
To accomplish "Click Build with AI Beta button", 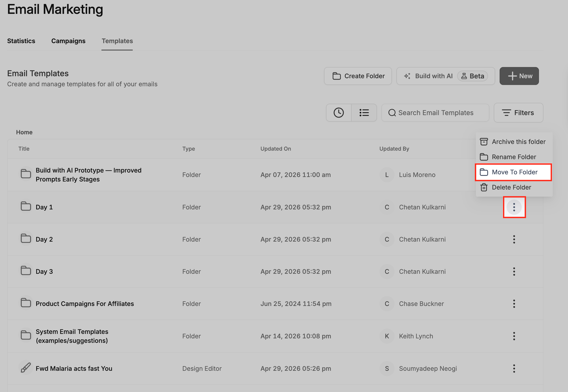I will pyautogui.click(x=446, y=76).
